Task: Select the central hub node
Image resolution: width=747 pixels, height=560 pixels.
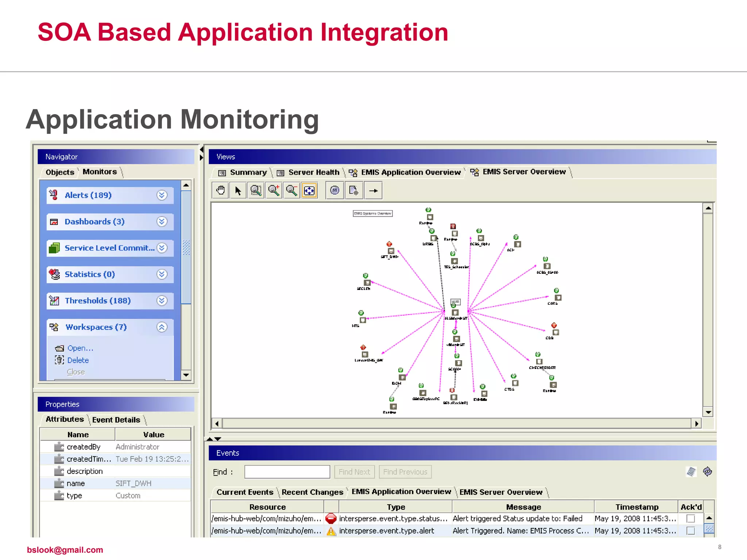Action: click(455, 312)
